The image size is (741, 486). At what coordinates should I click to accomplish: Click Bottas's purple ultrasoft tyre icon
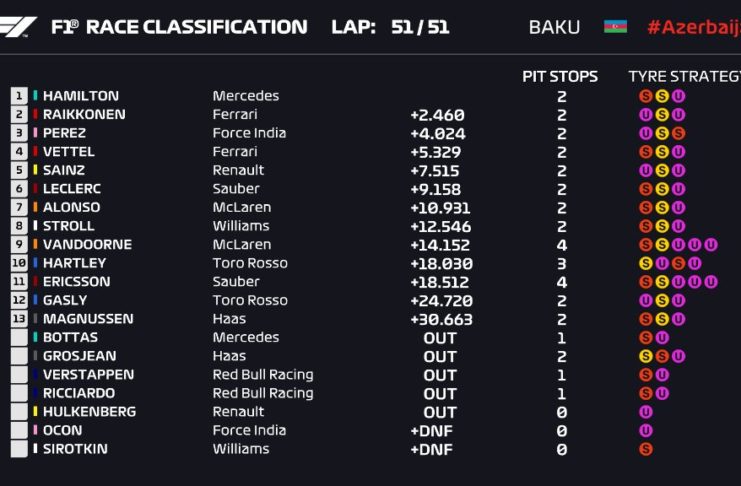point(662,338)
